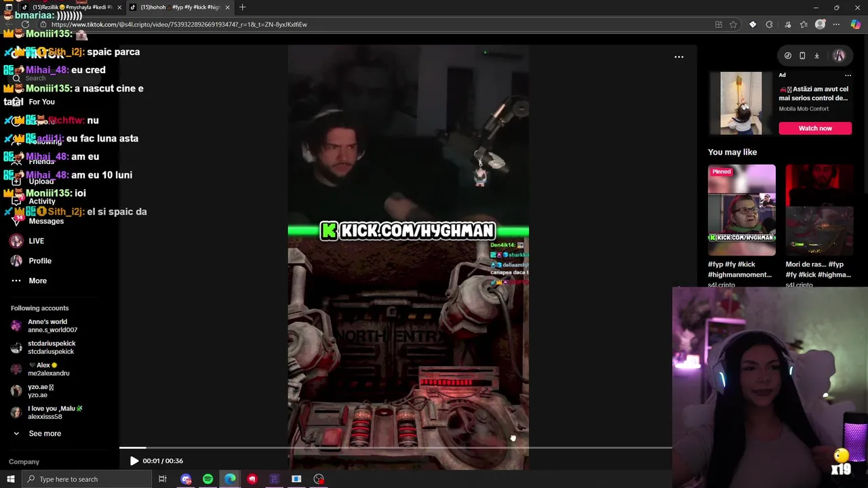The image size is (868, 488).
Task: Click the phone app icon in top pill
Action: point(802,56)
